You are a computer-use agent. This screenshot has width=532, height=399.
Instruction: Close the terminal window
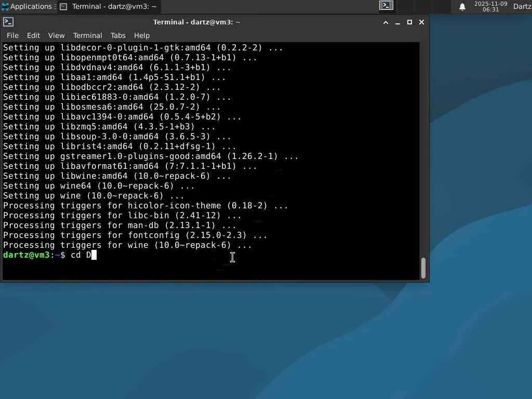tap(421, 22)
